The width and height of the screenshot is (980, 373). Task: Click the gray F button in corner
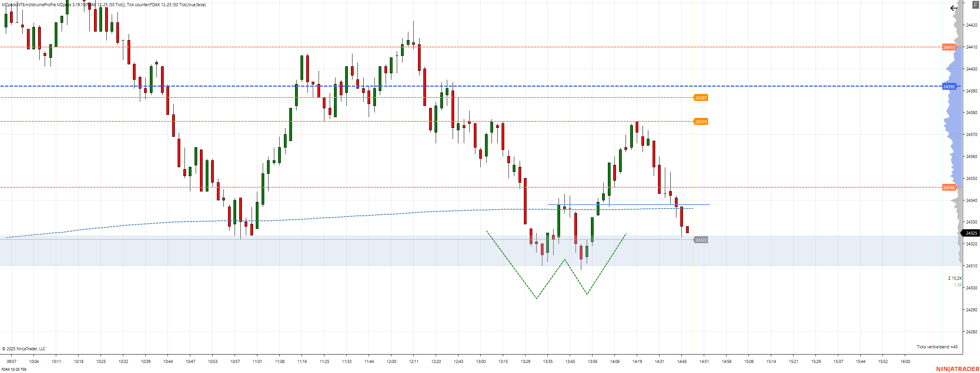point(975,5)
